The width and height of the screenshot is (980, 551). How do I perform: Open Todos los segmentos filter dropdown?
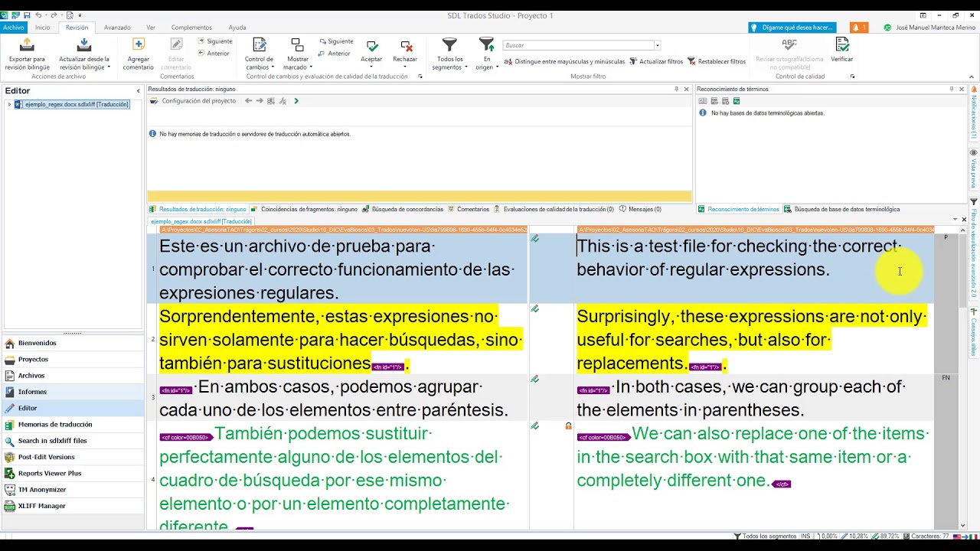(450, 54)
